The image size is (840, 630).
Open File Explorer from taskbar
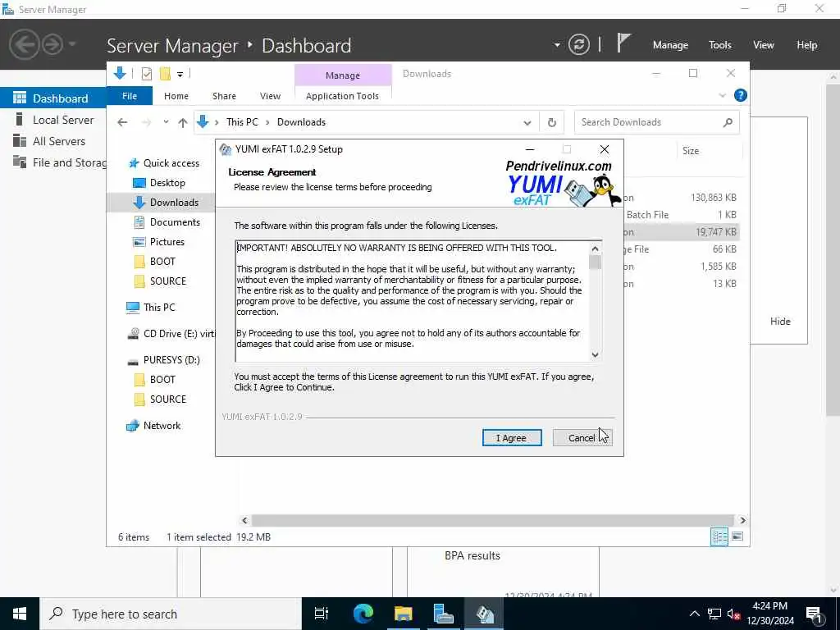pos(403,614)
